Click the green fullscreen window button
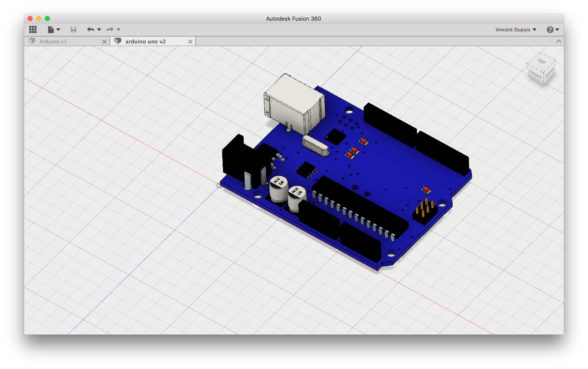The image size is (588, 369). 47,18
